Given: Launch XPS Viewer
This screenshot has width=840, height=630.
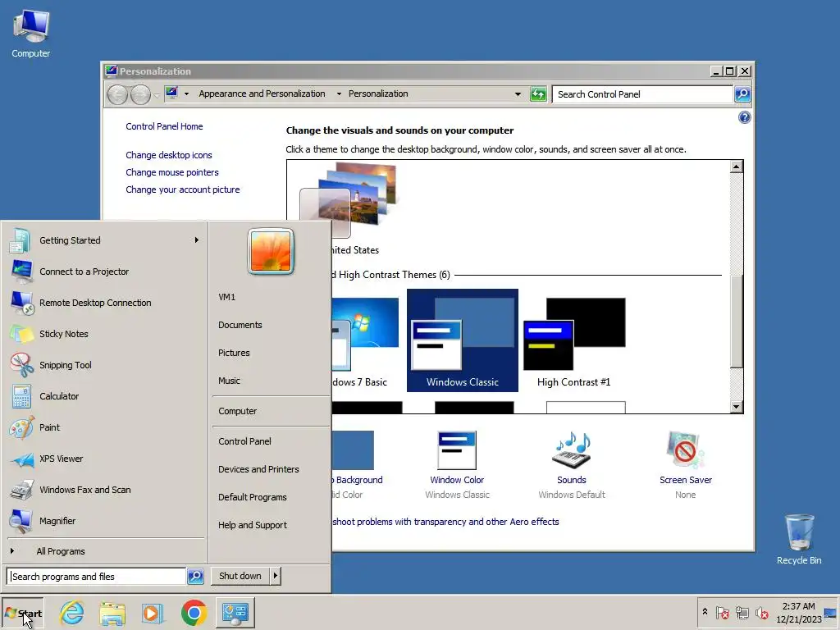Looking at the screenshot, I should [104, 459].
